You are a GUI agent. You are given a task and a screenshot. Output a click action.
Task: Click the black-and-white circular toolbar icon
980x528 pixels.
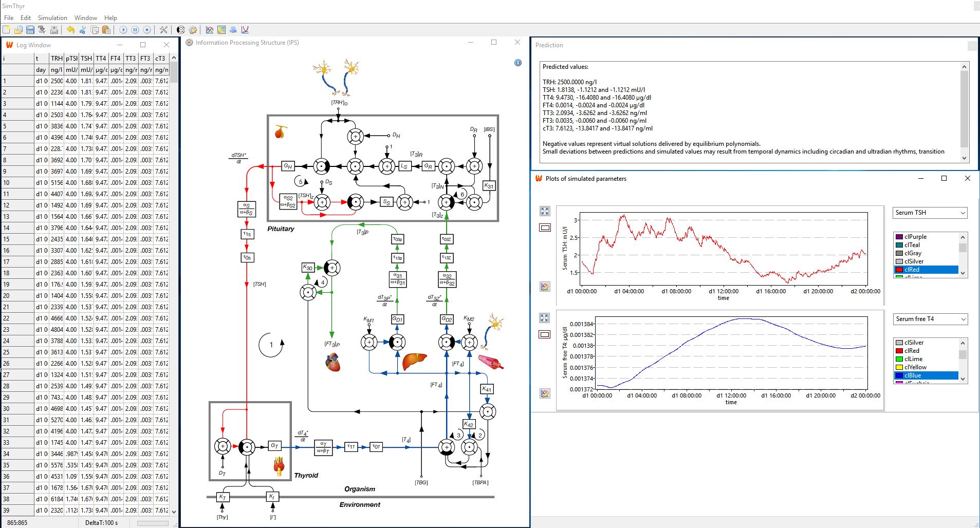[181, 30]
